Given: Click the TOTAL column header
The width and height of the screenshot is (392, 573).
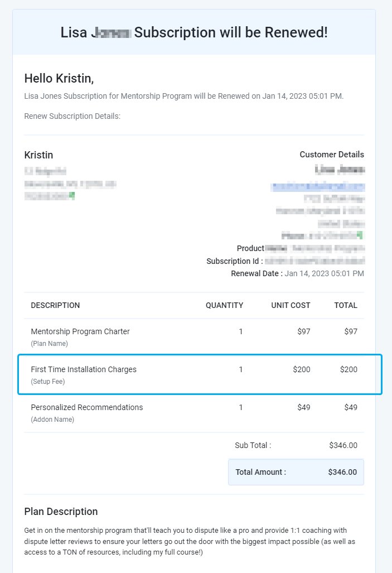Looking at the screenshot, I should [346, 306].
